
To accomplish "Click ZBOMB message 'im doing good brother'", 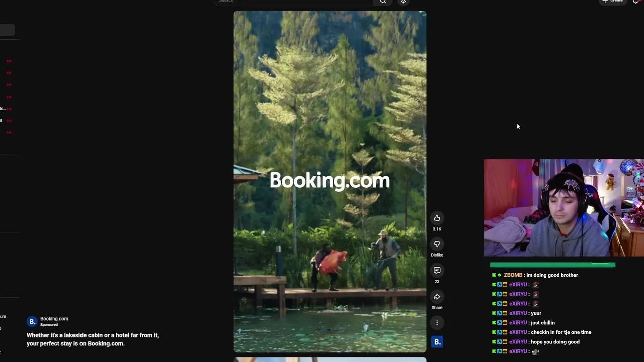I will pyautogui.click(x=552, y=275).
